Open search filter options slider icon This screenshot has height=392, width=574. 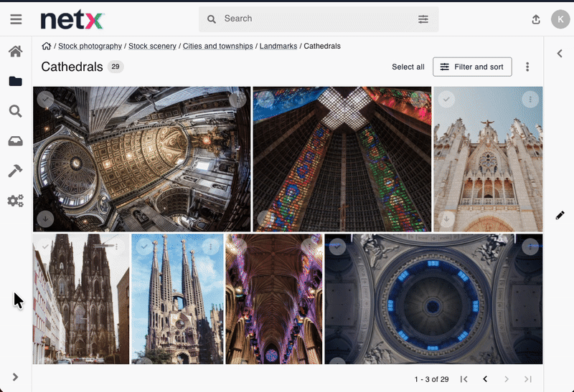coord(423,19)
